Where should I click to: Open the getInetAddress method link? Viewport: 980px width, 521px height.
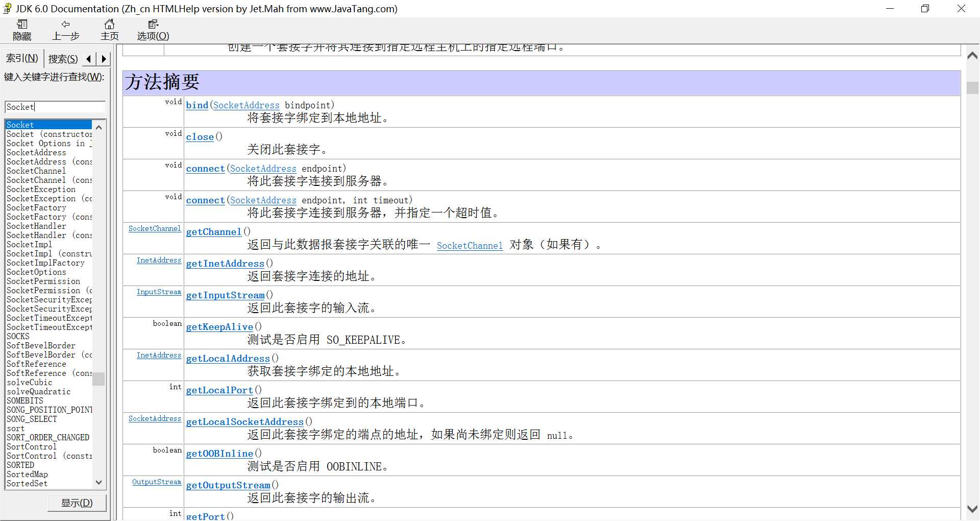coord(225,264)
